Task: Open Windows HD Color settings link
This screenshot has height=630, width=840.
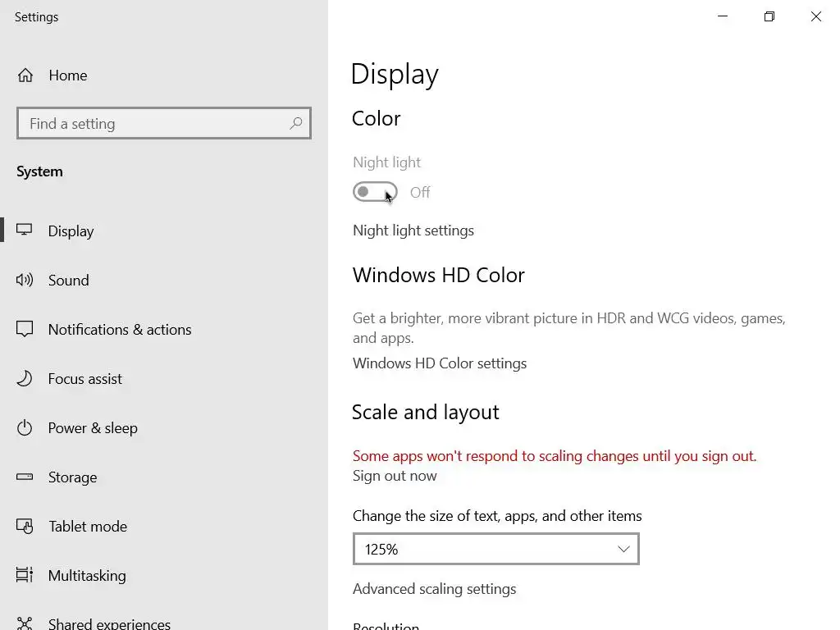Action: pyautogui.click(x=440, y=363)
